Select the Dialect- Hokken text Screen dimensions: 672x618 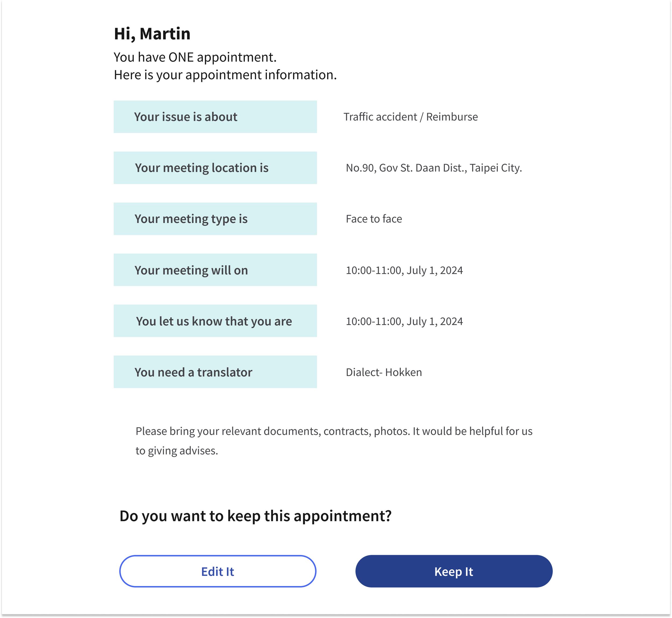tap(384, 372)
